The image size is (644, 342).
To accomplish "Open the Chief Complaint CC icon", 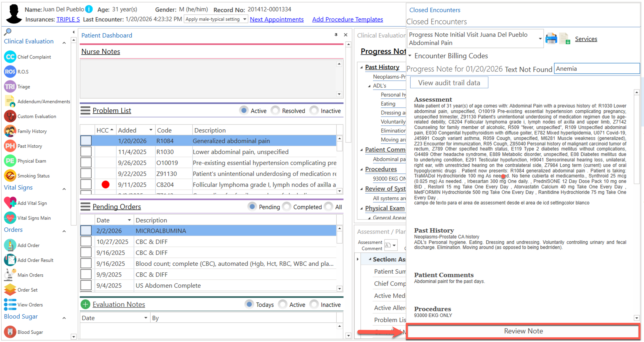I will (x=10, y=57).
